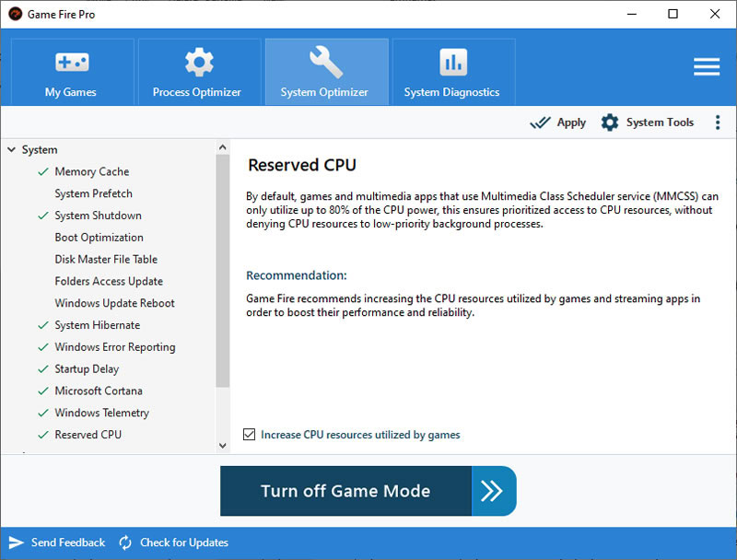Screen dimensions: 737x560
Task: Select Folders Access Update
Action: [x=109, y=282]
